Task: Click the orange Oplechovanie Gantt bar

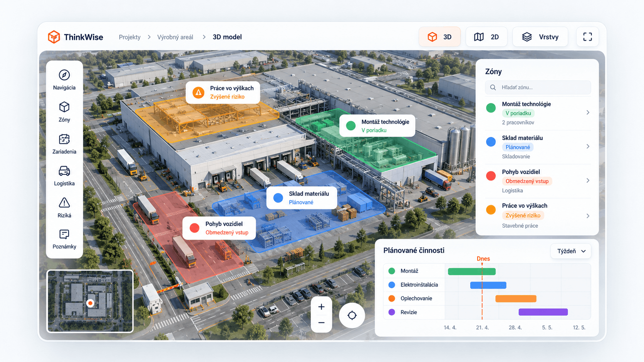Action: point(516,299)
